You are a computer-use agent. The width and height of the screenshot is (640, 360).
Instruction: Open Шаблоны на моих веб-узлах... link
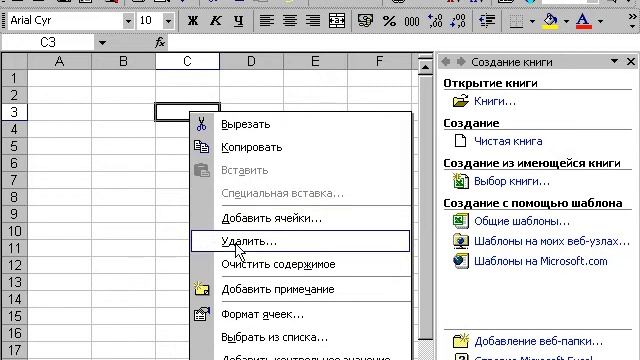click(x=552, y=241)
